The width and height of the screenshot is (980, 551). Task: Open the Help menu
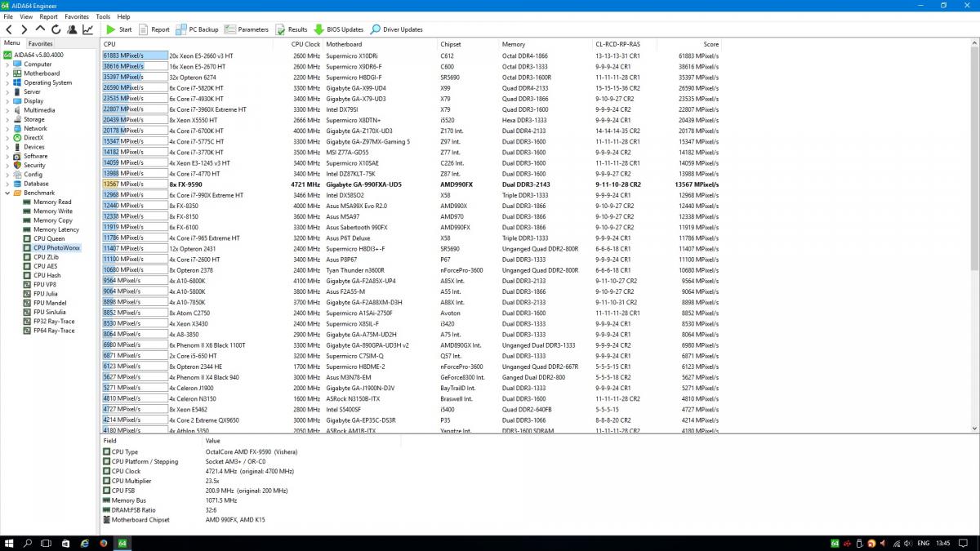click(x=123, y=16)
